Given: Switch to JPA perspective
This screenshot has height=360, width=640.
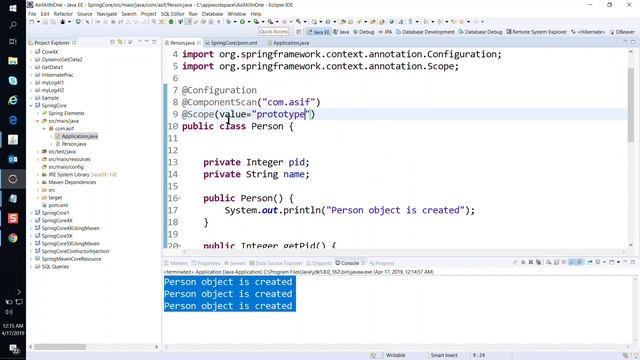Looking at the screenshot, I should click(x=385, y=32).
